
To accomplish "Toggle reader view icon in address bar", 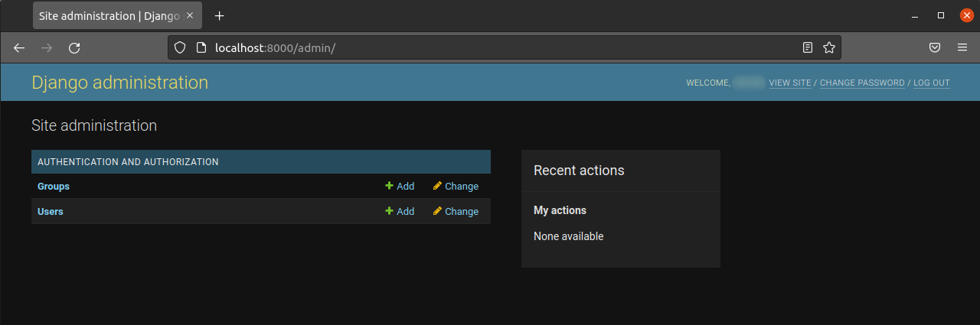I will (x=807, y=47).
